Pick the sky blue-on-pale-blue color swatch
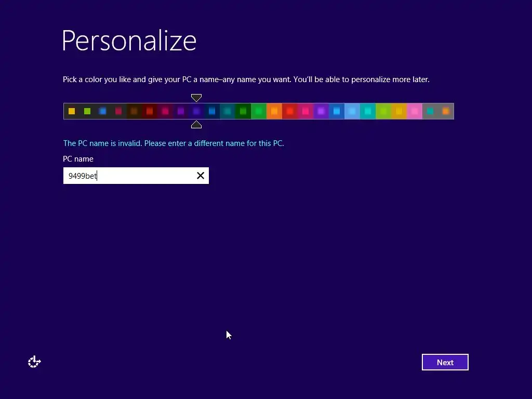Screen dimensions: 532x399 coord(352,111)
